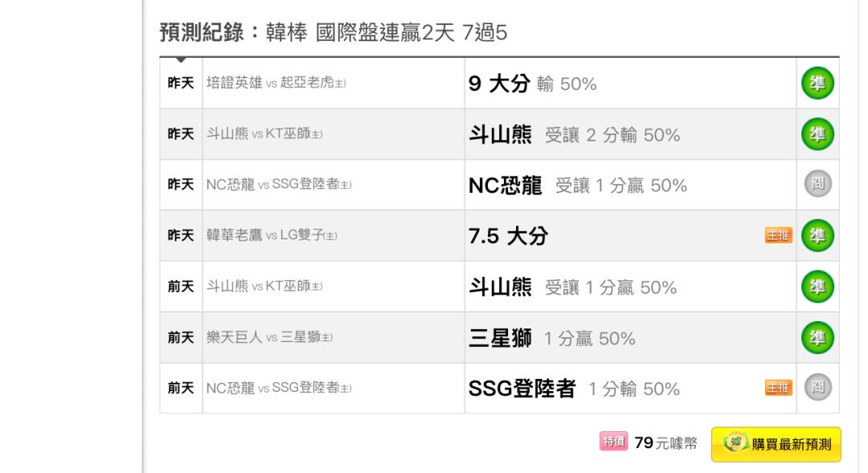Click the 購買最新預測 yellow button
868x473 pixels.
[x=776, y=444]
